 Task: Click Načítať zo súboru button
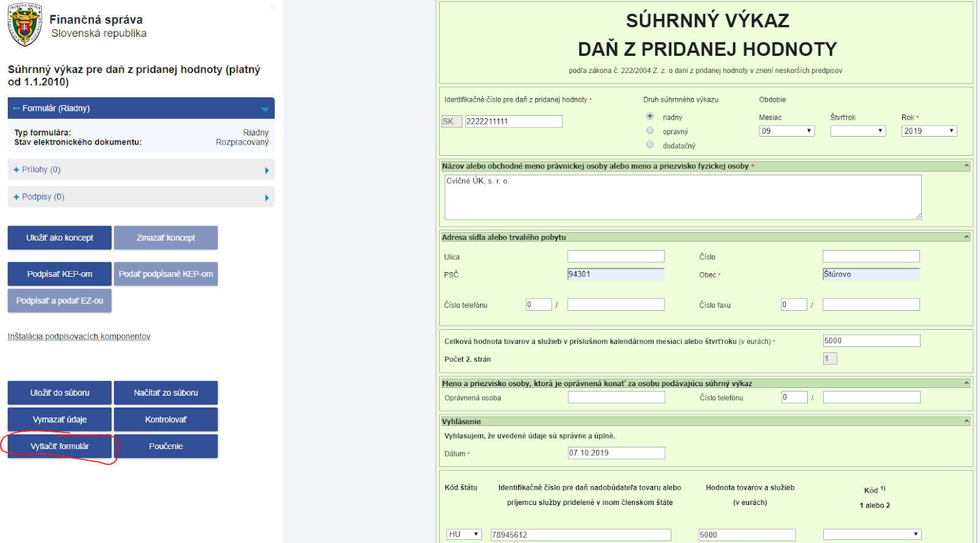point(166,393)
